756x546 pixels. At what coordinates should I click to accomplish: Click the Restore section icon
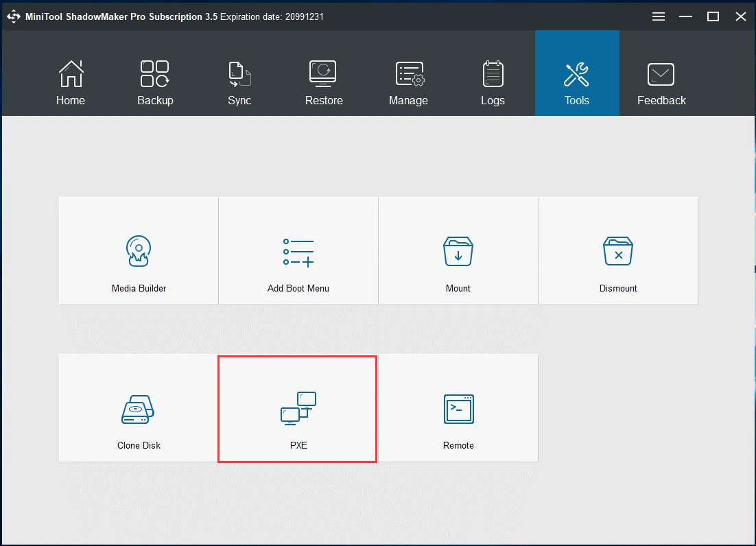click(x=323, y=73)
